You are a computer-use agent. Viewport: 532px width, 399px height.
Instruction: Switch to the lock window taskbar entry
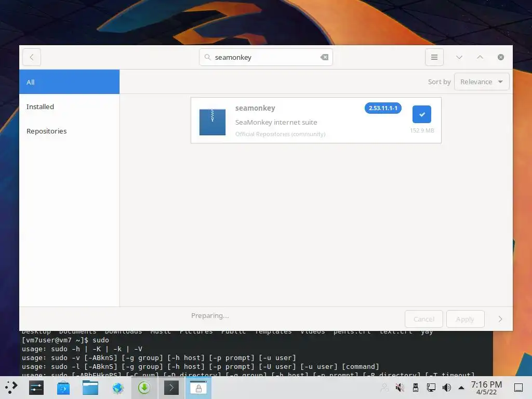click(x=198, y=388)
